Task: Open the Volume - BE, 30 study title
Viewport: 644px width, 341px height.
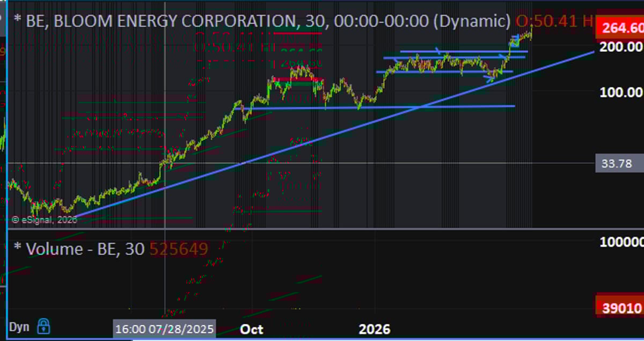Action: (x=80, y=249)
